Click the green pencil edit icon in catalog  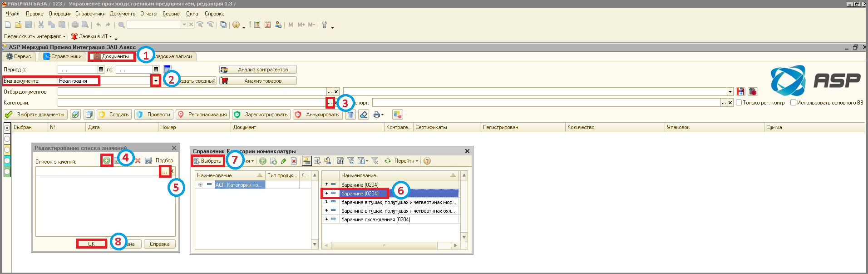284,161
